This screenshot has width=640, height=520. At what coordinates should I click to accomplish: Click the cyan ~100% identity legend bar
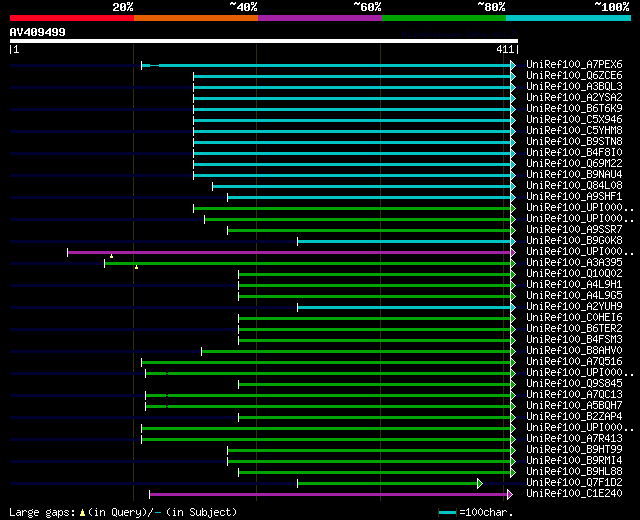pyautogui.click(x=568, y=18)
